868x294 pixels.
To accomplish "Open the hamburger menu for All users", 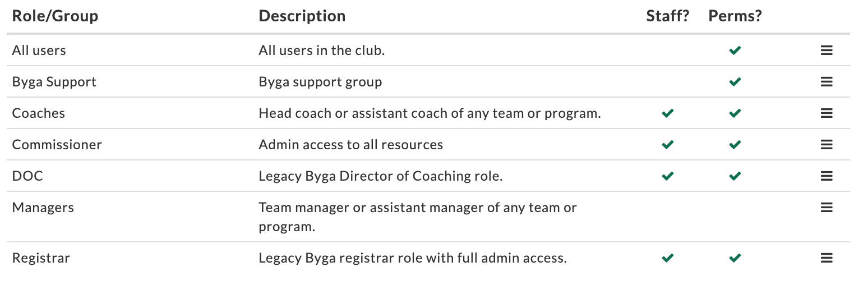I will 826,50.
